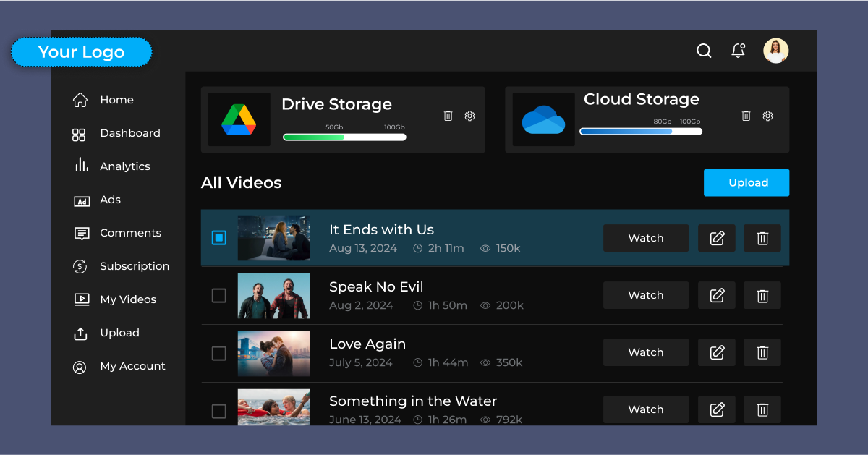Select the checkbox next to Love Again
The image size is (868, 455).
[x=218, y=353]
